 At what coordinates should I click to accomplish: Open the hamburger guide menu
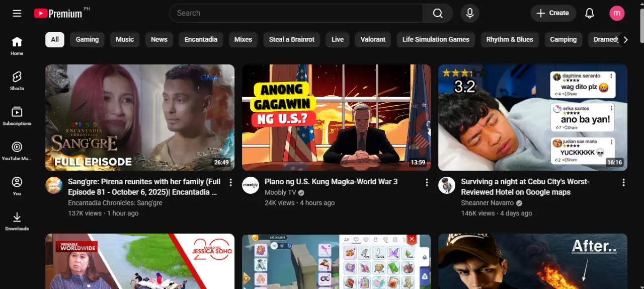tap(17, 13)
